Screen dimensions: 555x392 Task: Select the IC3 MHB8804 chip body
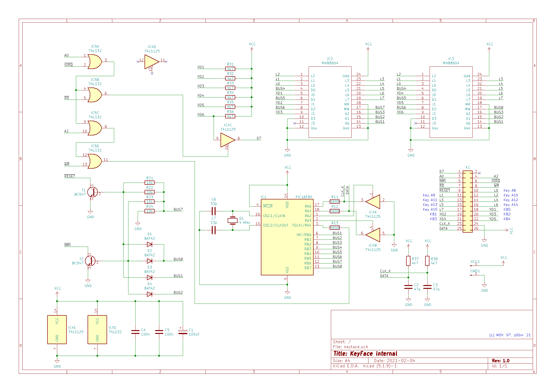coord(451,102)
